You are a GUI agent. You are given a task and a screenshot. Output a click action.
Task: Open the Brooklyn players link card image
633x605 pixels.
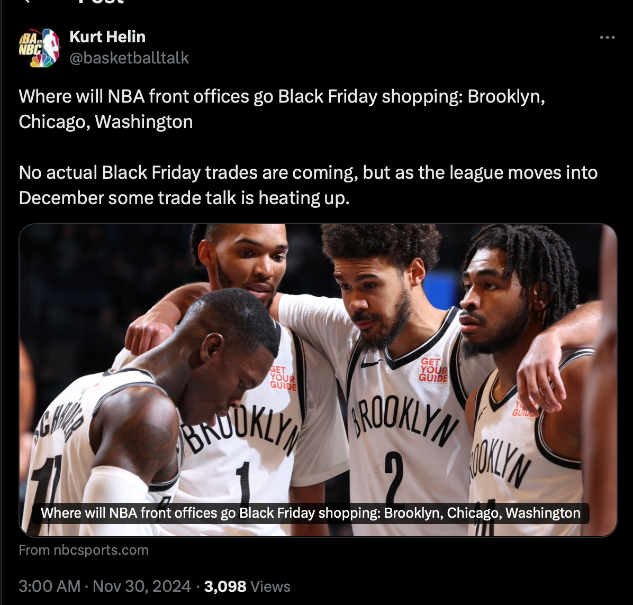click(318, 380)
